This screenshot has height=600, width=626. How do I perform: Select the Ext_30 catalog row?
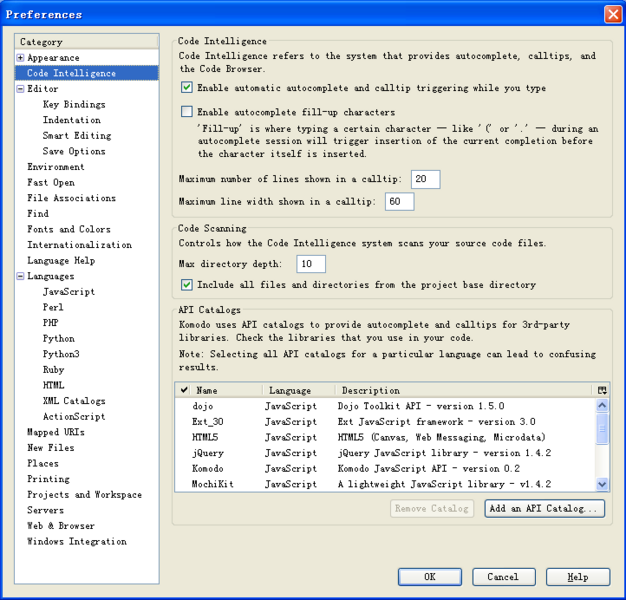[x=385, y=422]
